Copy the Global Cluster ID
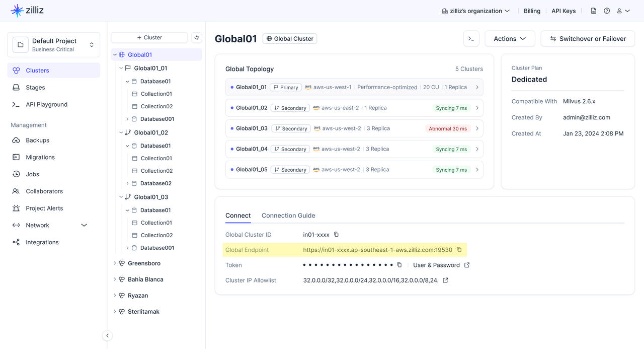The width and height of the screenshot is (644, 349). (337, 235)
